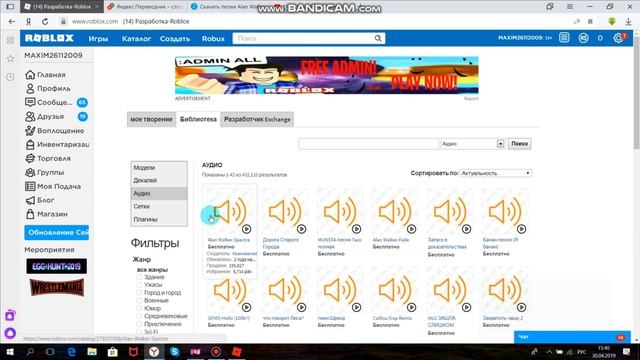The height and width of the screenshot is (360, 640).
Task: Click the browser back arrow
Action: click(x=12, y=21)
